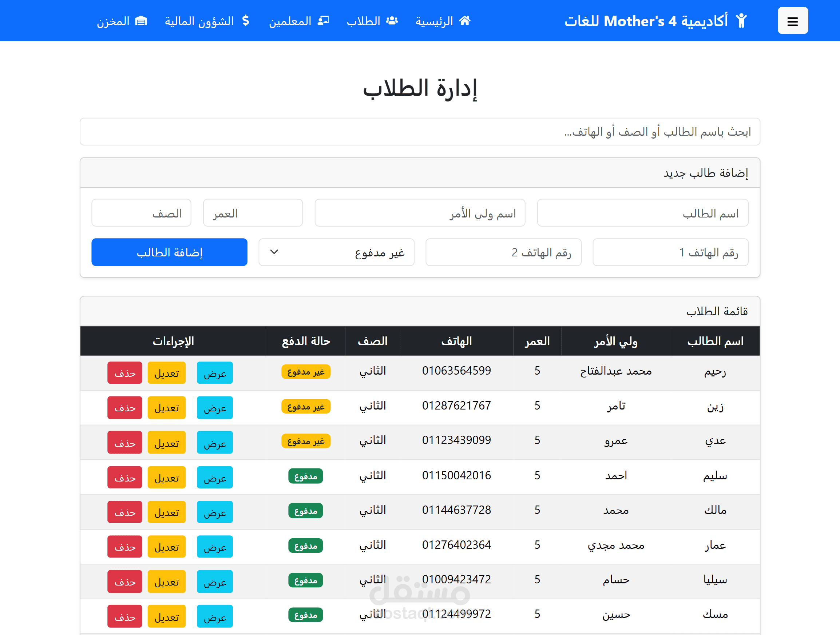Image resolution: width=840 pixels, height=635 pixels.
Task: Open the payment status dropdown
Action: coord(336,252)
